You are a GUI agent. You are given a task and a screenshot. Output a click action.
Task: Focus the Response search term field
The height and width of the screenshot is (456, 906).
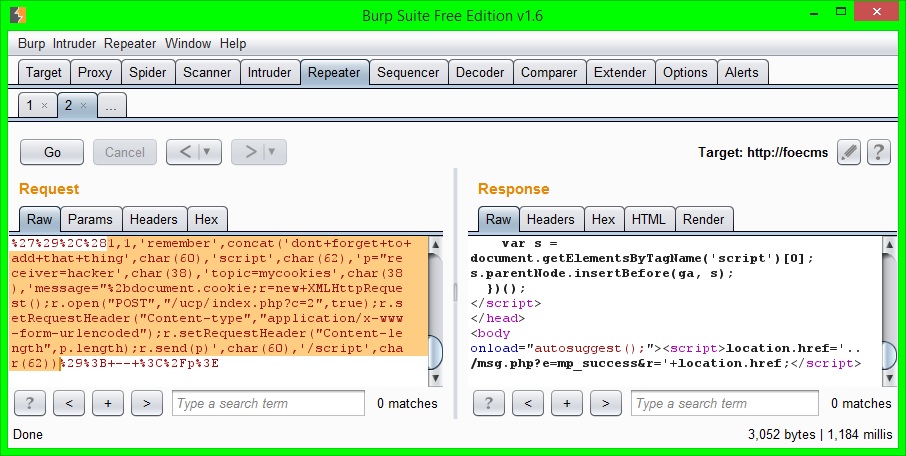pos(725,403)
